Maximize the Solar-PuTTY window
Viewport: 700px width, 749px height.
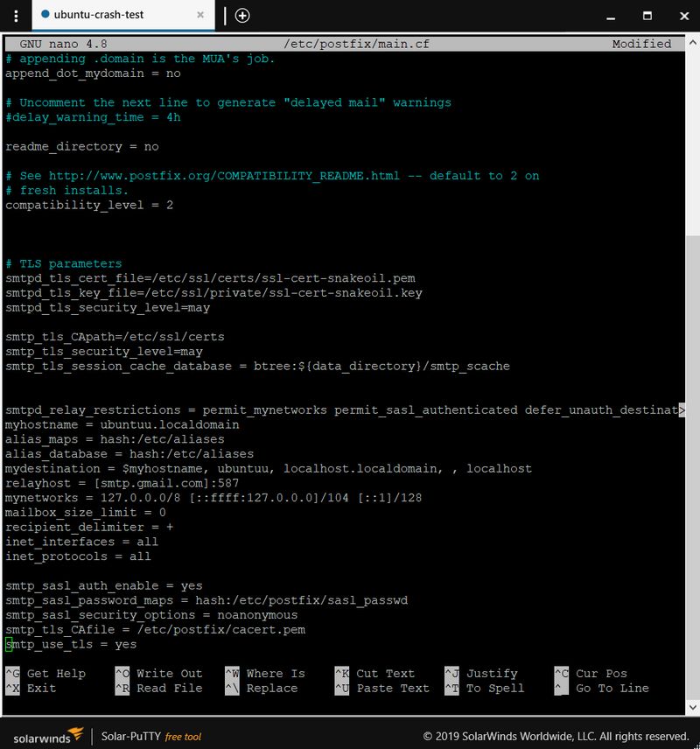click(x=647, y=15)
